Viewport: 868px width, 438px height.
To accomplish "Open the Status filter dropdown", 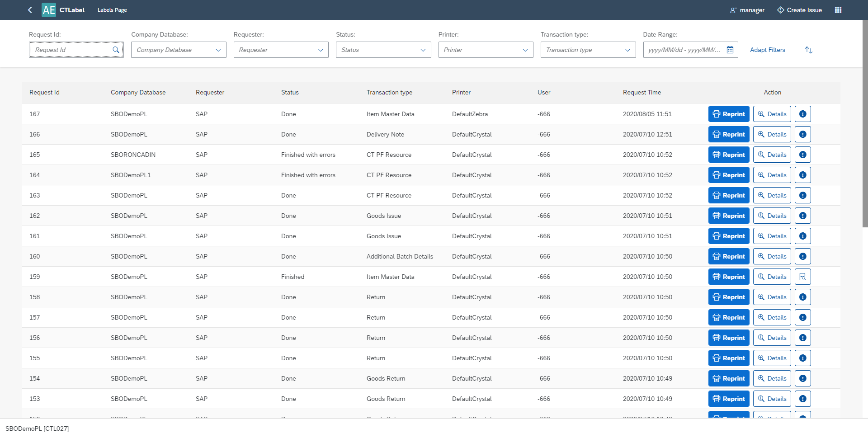I will (x=423, y=50).
